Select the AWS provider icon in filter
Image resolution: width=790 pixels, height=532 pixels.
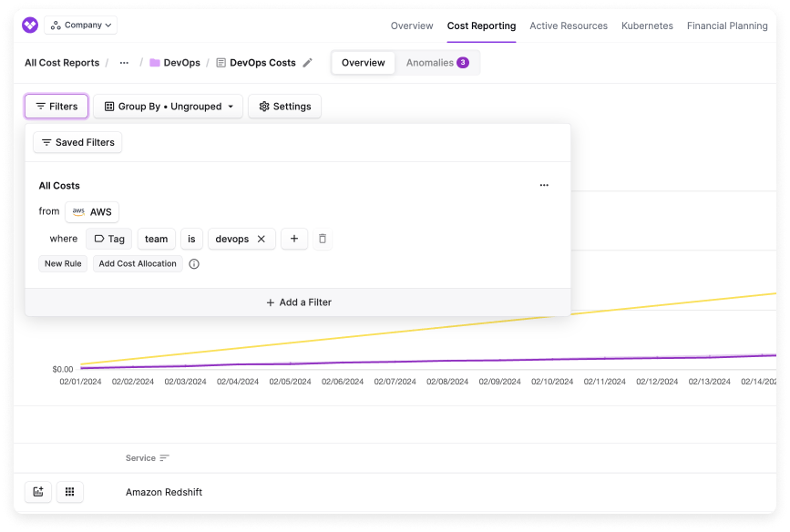(x=78, y=211)
